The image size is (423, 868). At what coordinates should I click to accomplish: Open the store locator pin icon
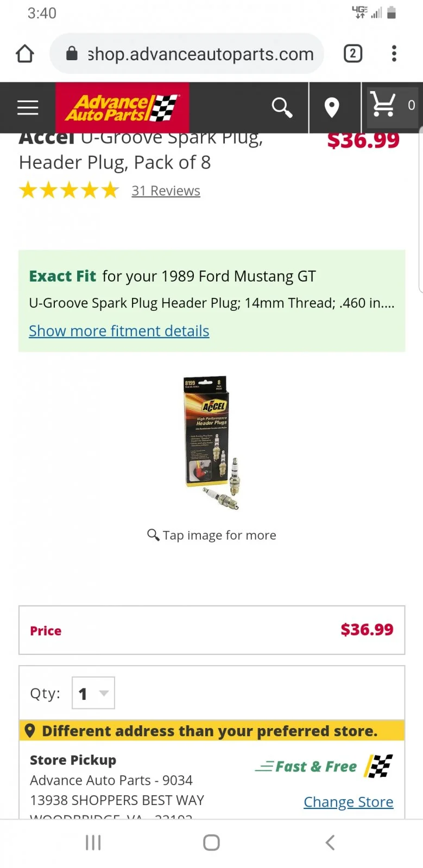[x=332, y=107]
